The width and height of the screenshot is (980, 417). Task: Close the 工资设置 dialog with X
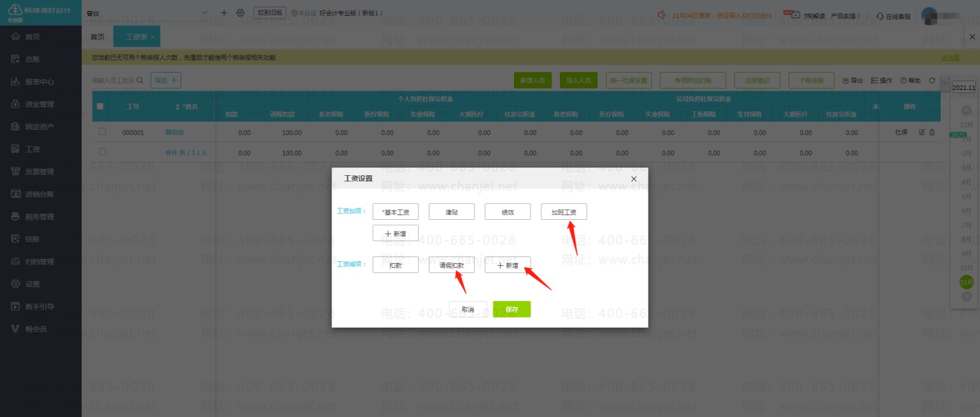click(x=633, y=179)
